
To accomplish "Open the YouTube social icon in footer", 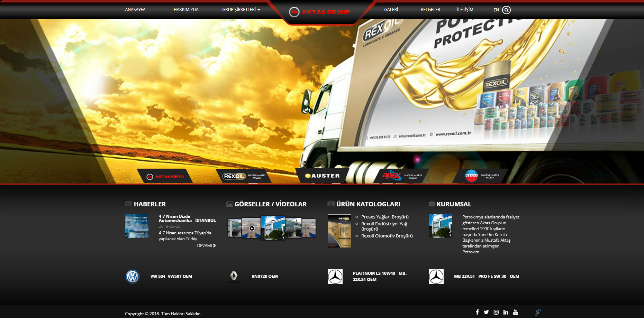I will click(x=515, y=312).
